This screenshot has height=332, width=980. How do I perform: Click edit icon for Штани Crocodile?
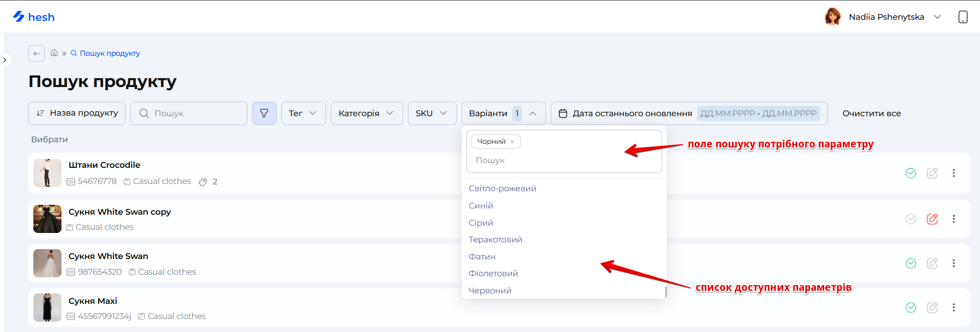click(x=932, y=173)
